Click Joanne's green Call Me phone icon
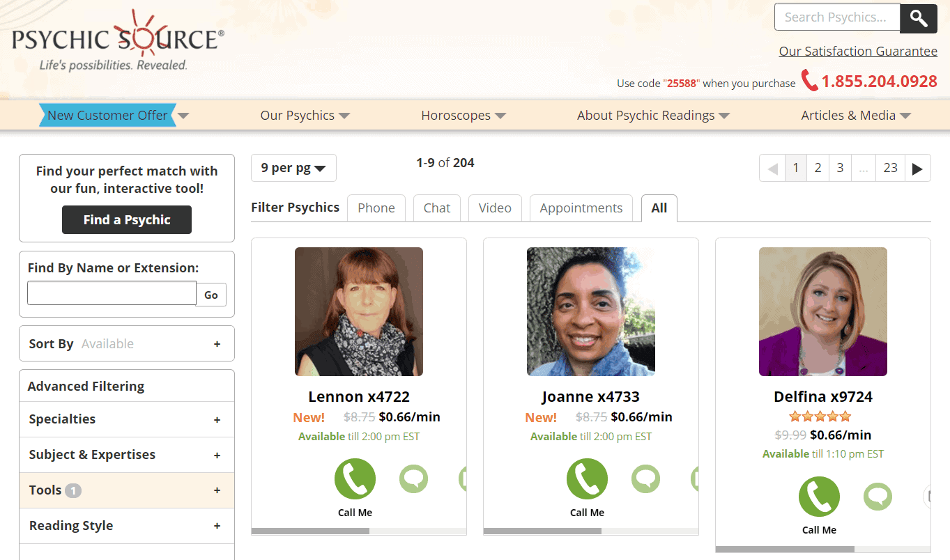The width and height of the screenshot is (950, 560). coord(587,479)
